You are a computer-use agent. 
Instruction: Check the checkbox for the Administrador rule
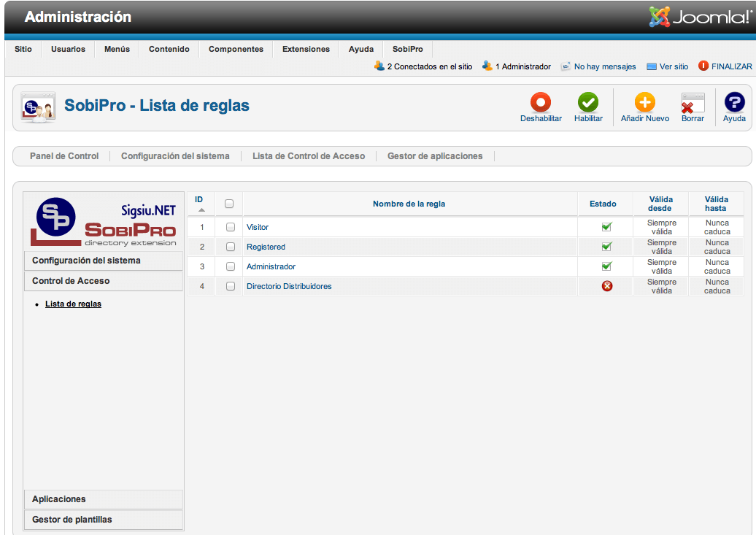[x=231, y=266]
